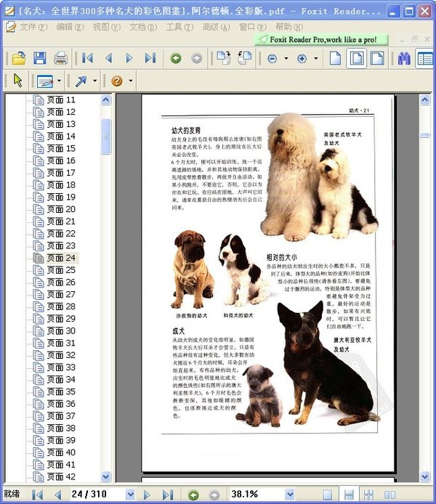The image size is (436, 504).
Task: Click the orange question mark help icon
Action: click(x=117, y=81)
